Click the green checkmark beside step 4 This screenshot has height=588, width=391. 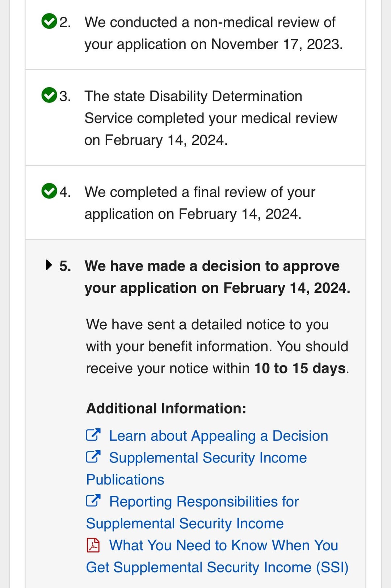tap(49, 191)
